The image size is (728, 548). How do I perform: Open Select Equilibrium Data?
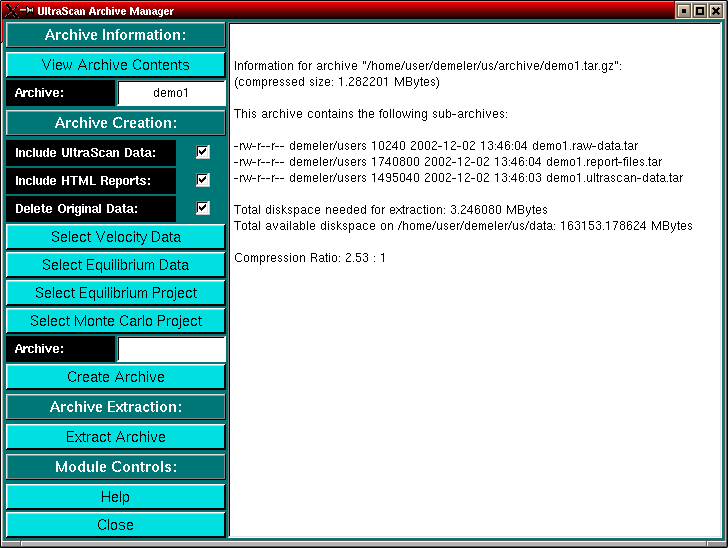tap(116, 265)
